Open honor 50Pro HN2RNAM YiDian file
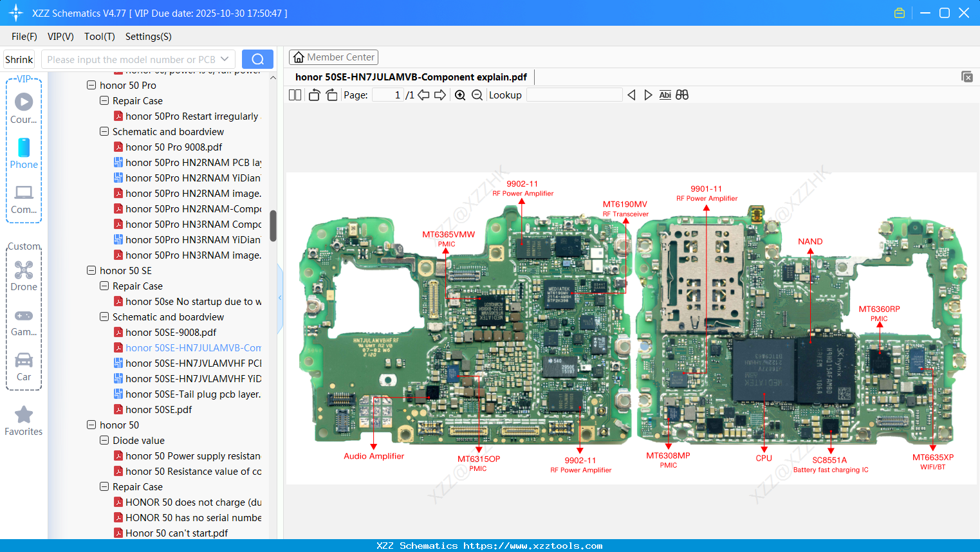This screenshot has height=552, width=980. click(187, 178)
